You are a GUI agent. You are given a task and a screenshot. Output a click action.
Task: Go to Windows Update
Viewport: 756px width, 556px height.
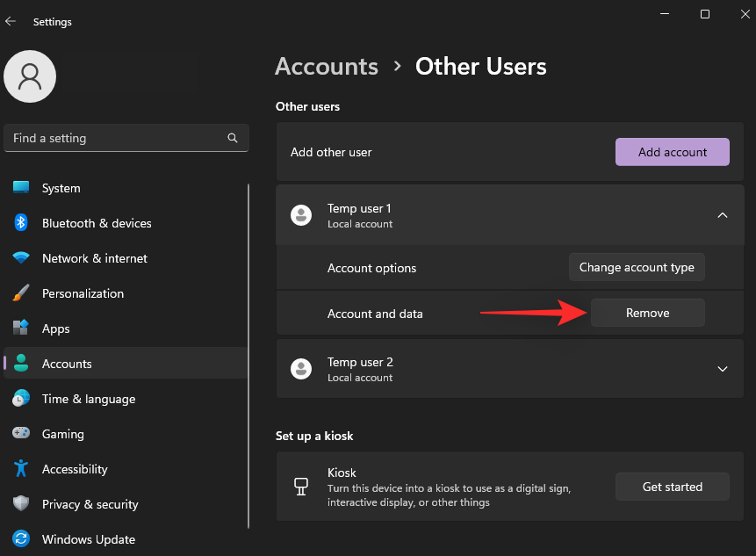coord(126,539)
